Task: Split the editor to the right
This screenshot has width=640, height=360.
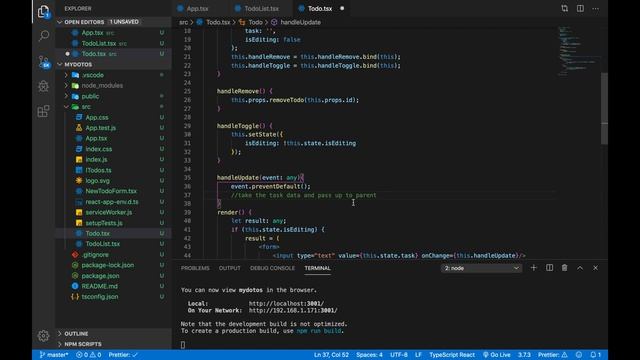Action: [x=580, y=9]
